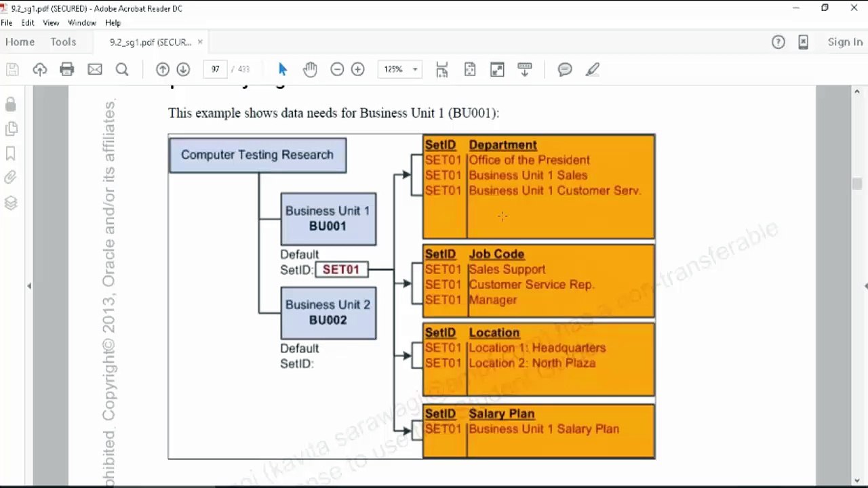Click the toolbar's keyboard-with-arrow icon
The width and height of the screenshot is (868, 488).
[525, 69]
